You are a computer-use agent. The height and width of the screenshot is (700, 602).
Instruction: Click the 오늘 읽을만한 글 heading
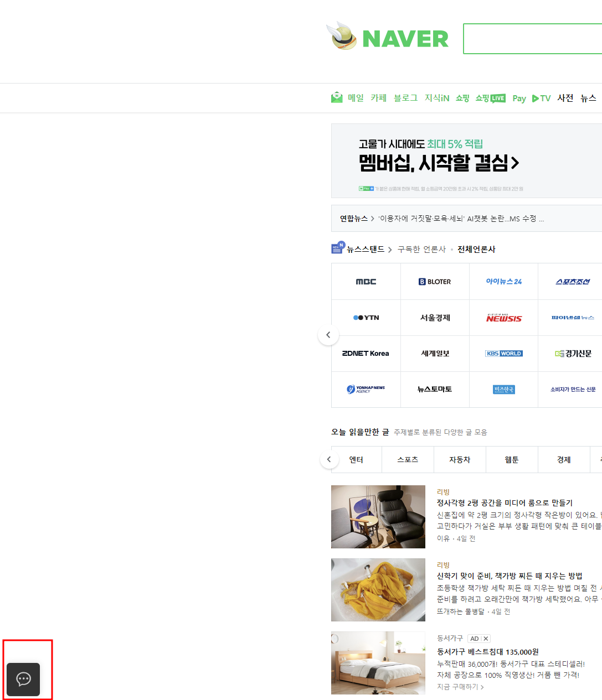(360, 432)
